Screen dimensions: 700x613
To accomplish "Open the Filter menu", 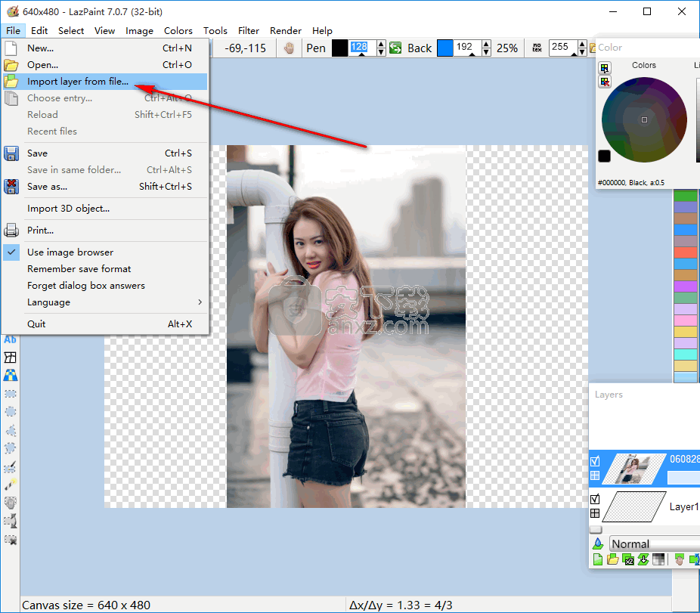I will pos(249,31).
